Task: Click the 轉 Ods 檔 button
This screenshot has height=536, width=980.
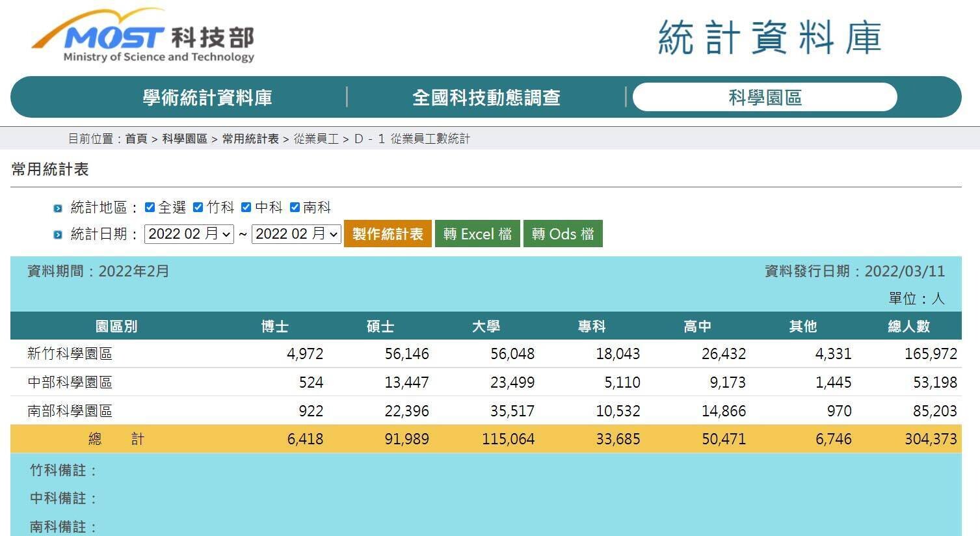Action: [563, 234]
